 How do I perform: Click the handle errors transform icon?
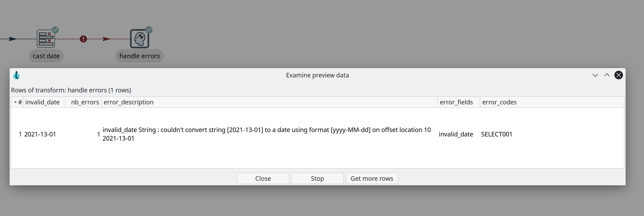[x=139, y=39]
